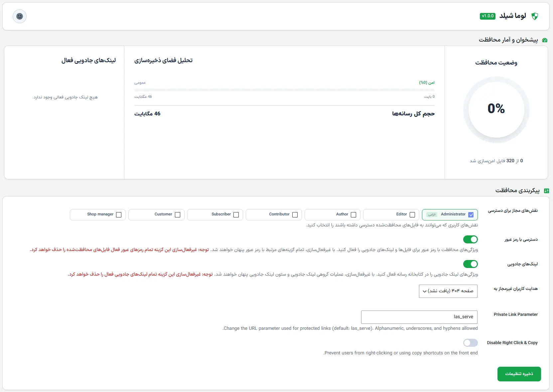Enable Disable Right Click & Copy toggle
Viewport: 553px width, 392px height.
(471, 343)
